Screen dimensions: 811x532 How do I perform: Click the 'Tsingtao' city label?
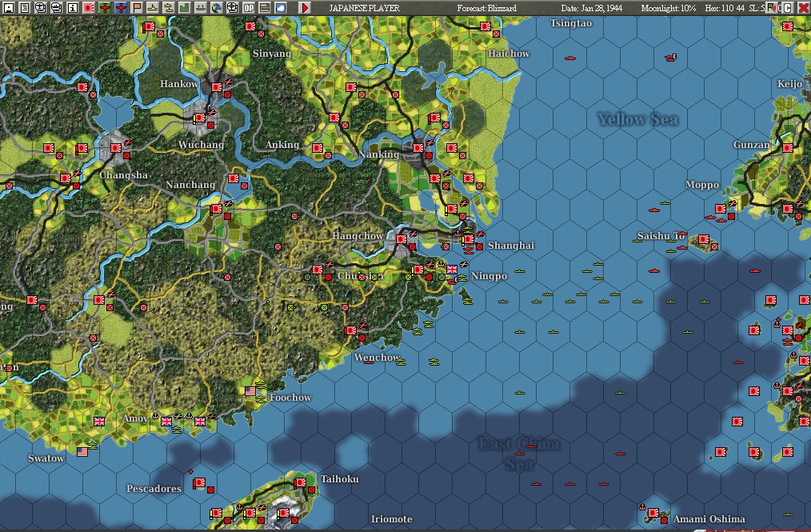click(x=571, y=22)
